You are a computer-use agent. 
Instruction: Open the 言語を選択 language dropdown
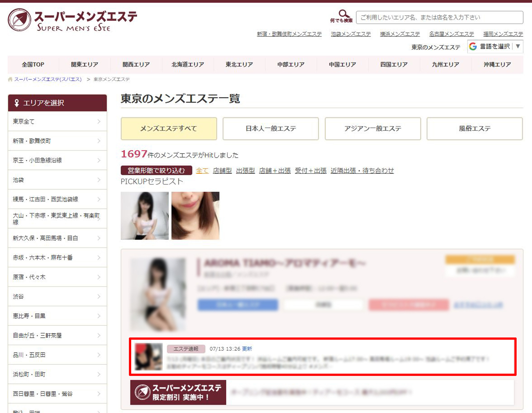click(x=495, y=46)
